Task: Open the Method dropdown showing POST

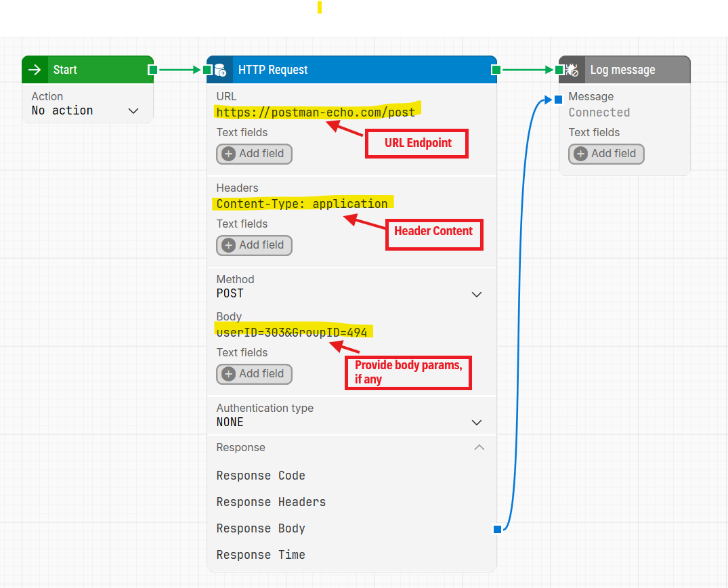Action: (476, 295)
